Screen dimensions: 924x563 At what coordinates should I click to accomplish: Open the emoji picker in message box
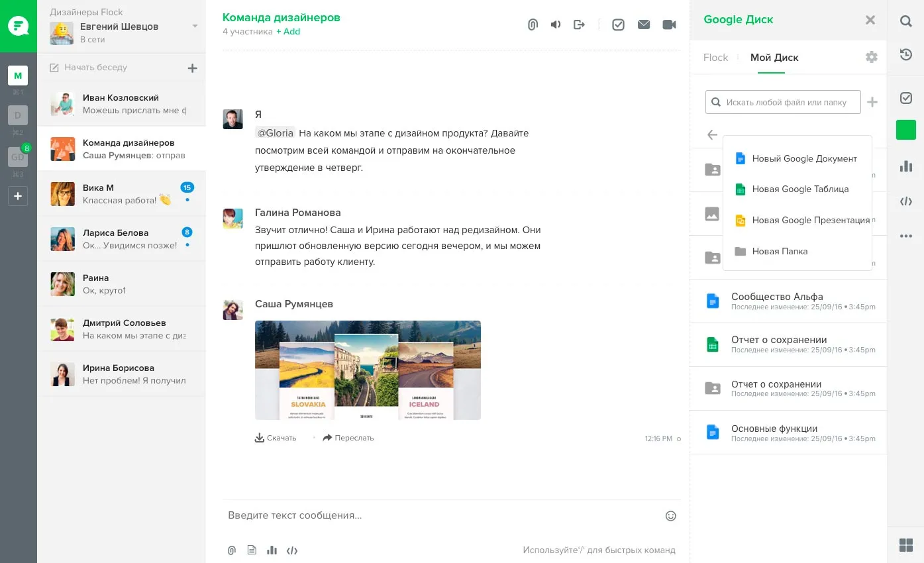point(670,515)
